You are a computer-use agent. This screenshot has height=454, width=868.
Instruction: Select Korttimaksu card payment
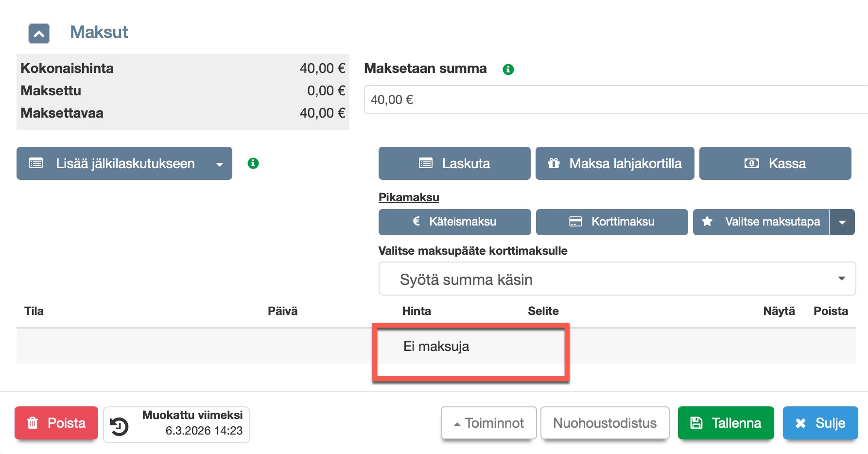coord(611,222)
